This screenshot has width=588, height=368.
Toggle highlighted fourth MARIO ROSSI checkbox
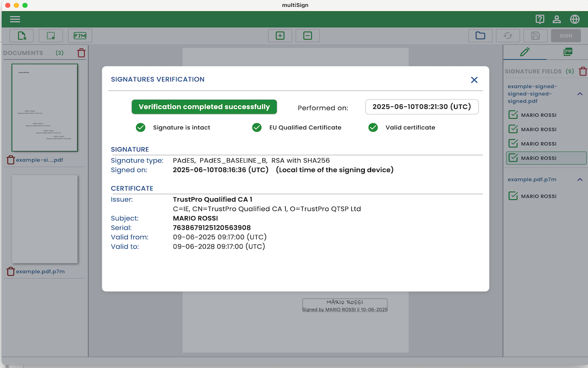pyautogui.click(x=513, y=158)
